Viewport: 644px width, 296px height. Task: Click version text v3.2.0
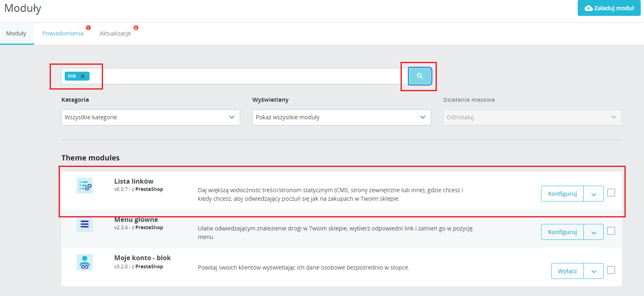[121, 267]
